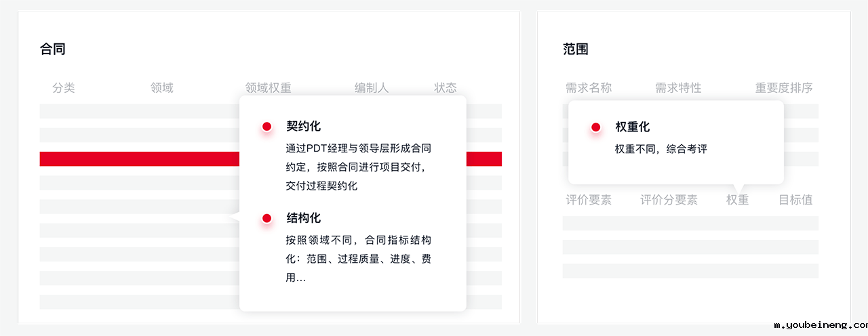
Task: Click the 范围 panel title
Action: coord(576,49)
